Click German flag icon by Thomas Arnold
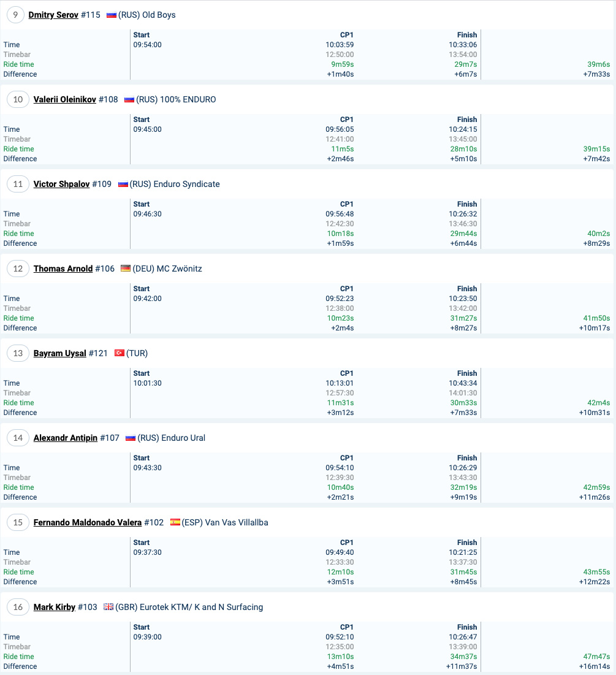 (x=126, y=268)
